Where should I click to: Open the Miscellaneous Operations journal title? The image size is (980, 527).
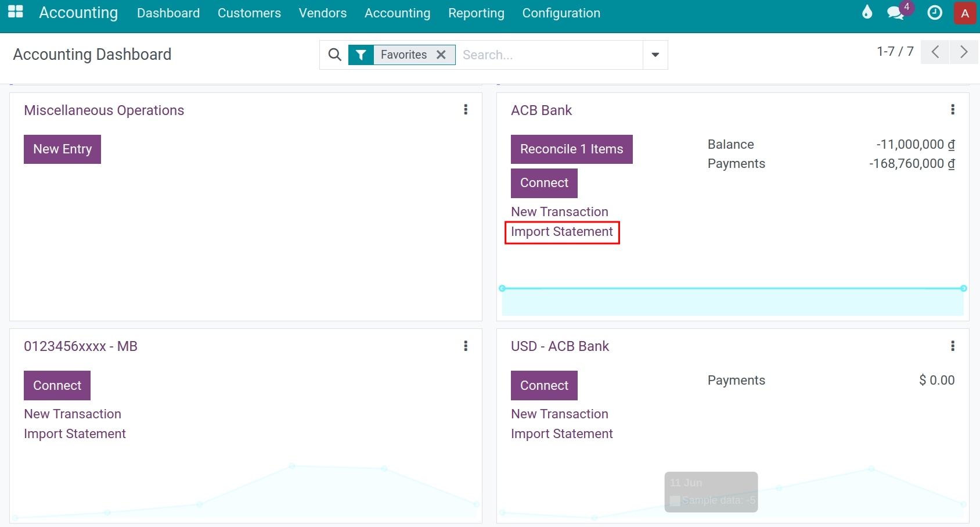coord(104,110)
